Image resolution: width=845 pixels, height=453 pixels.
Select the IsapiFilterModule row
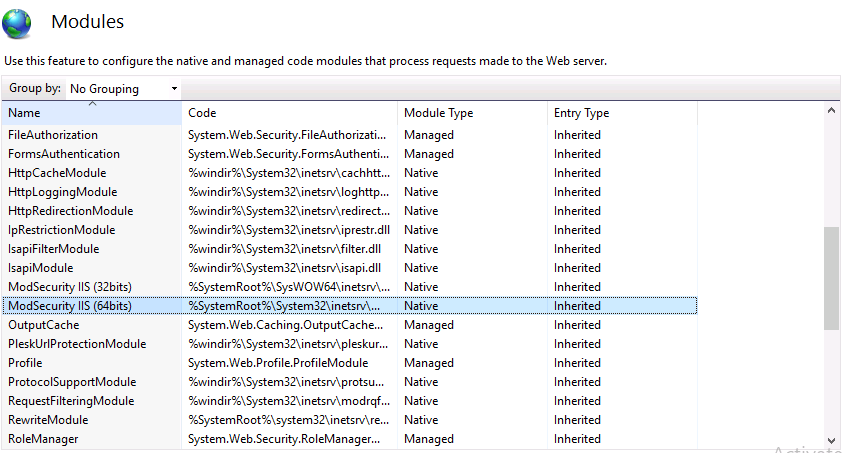pos(349,249)
